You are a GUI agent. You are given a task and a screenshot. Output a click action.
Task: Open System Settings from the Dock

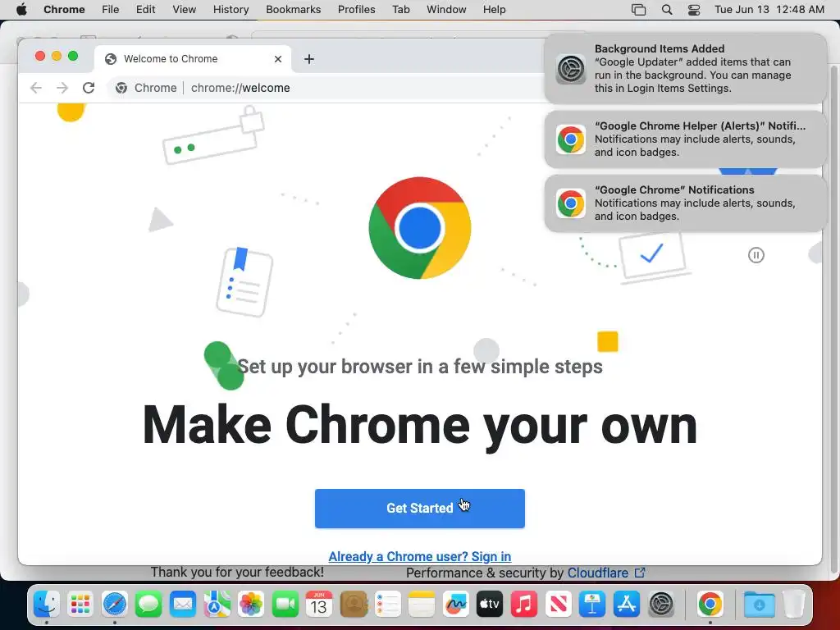660,605
